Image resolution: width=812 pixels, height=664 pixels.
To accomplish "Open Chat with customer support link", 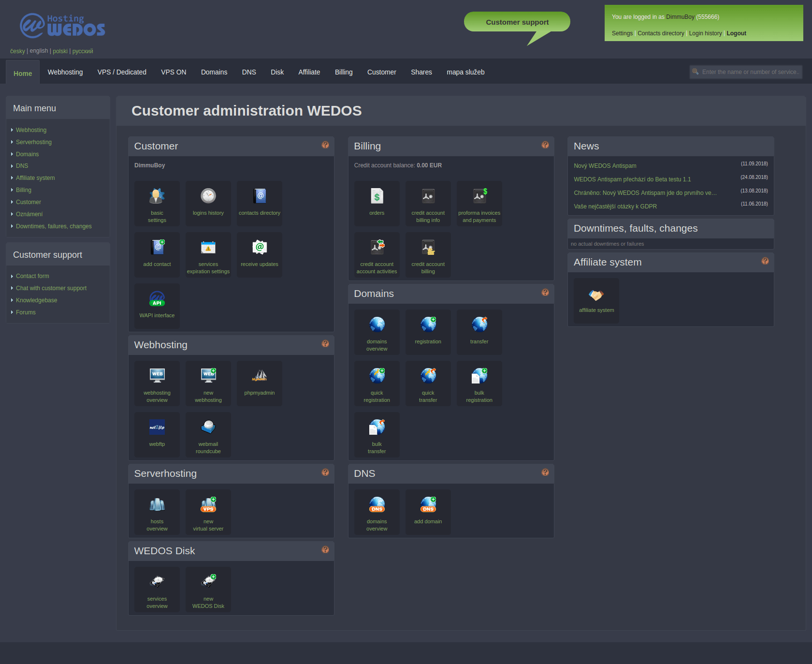I will (51, 288).
